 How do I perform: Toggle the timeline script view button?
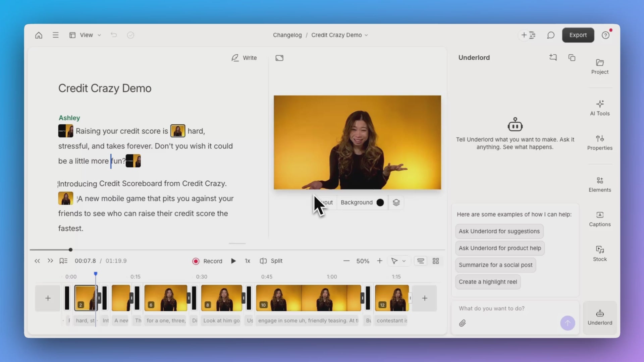point(420,261)
